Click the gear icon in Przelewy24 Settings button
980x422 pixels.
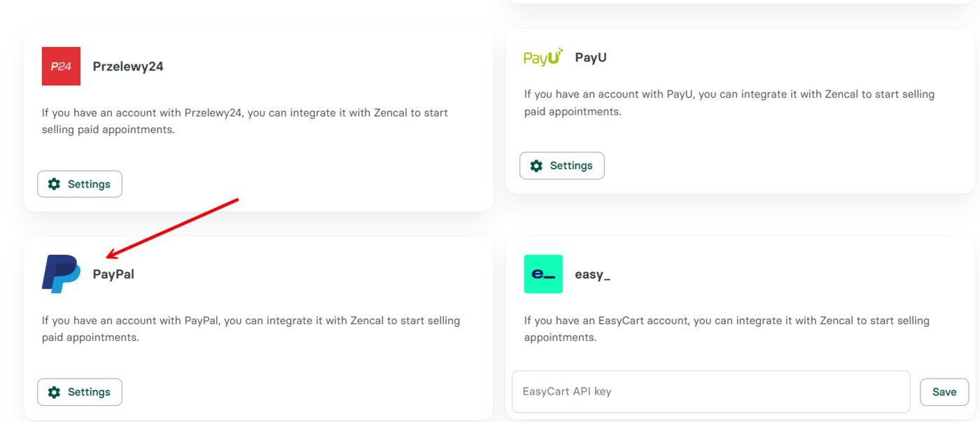click(x=53, y=183)
